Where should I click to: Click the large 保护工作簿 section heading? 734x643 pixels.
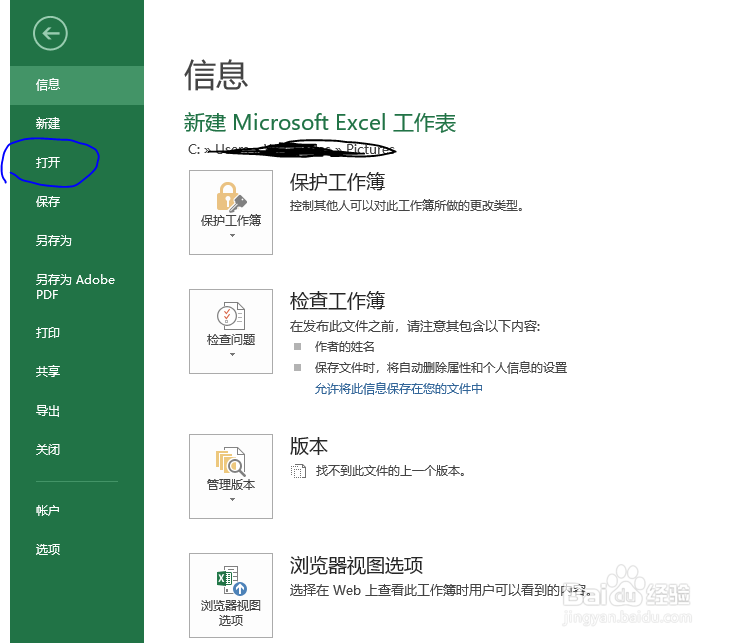coord(337,182)
